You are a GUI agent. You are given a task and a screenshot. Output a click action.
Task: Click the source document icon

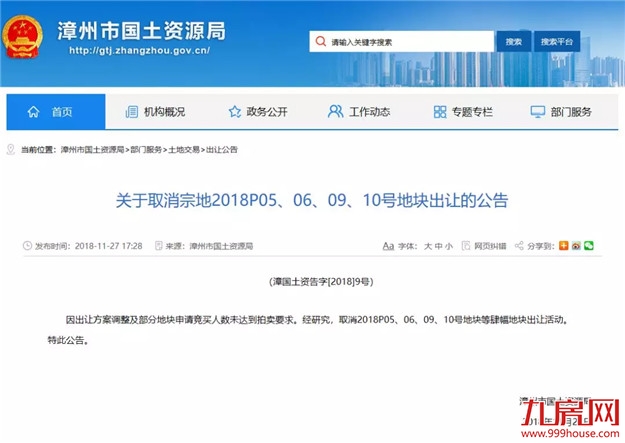[x=159, y=246]
